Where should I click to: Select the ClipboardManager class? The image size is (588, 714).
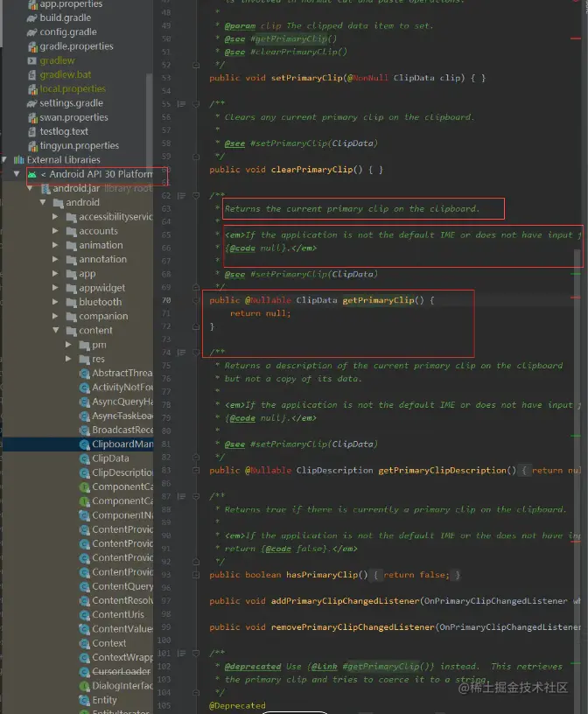click(122, 444)
